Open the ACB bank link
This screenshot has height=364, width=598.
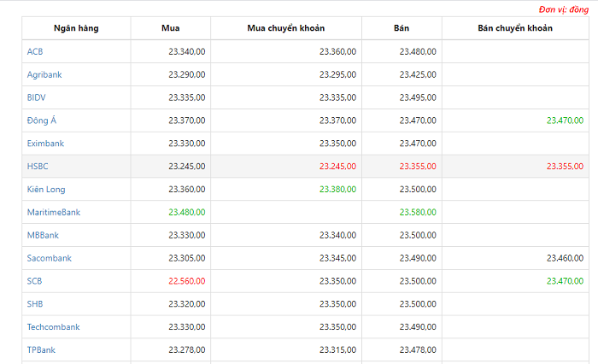click(35, 51)
